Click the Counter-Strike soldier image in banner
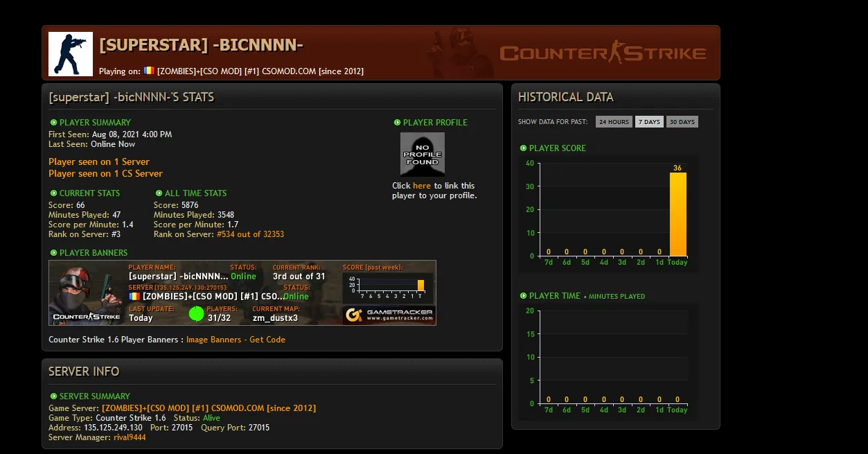This screenshot has height=454, width=868. click(x=87, y=293)
